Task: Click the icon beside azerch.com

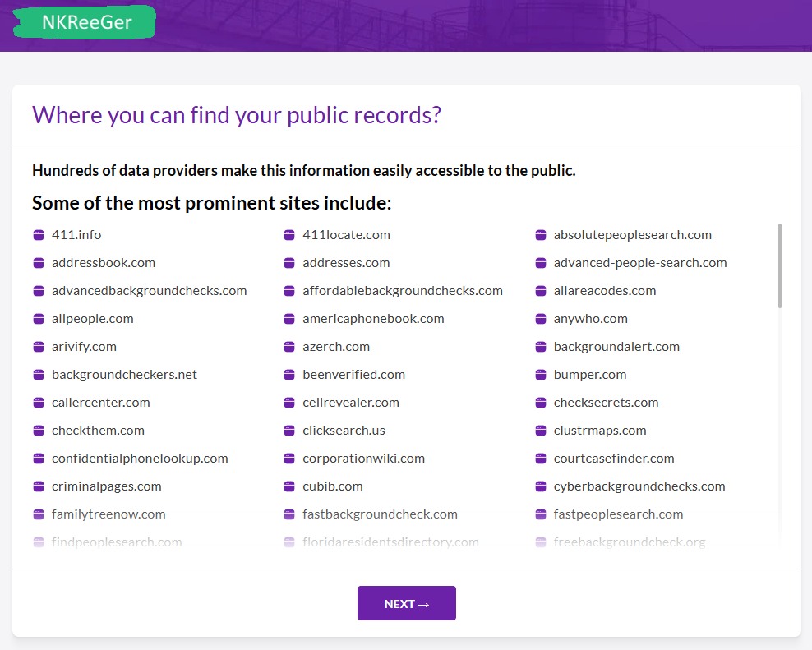Action: pos(289,347)
